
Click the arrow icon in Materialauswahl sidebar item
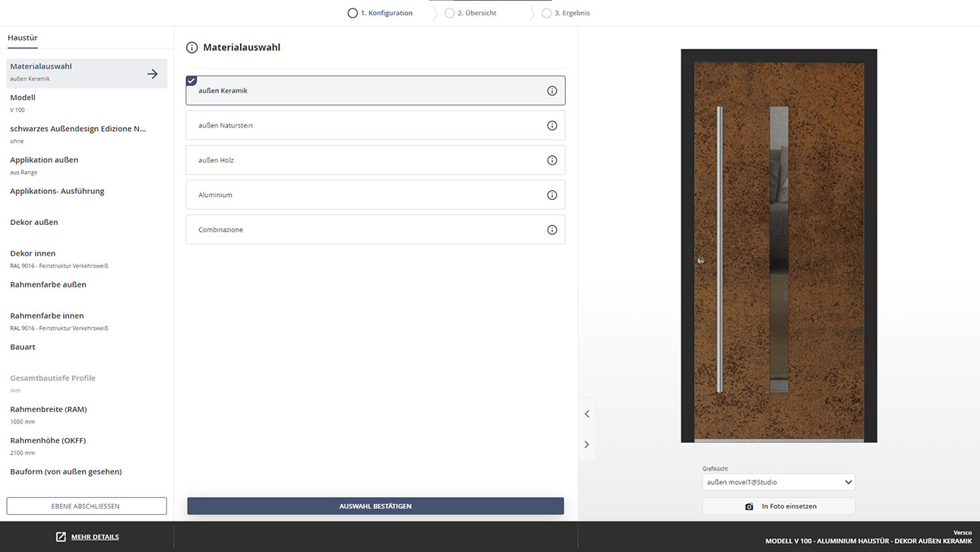(x=153, y=74)
